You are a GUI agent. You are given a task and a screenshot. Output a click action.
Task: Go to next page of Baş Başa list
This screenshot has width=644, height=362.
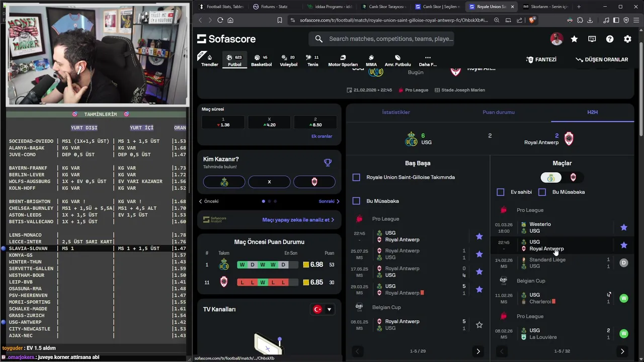click(x=478, y=351)
